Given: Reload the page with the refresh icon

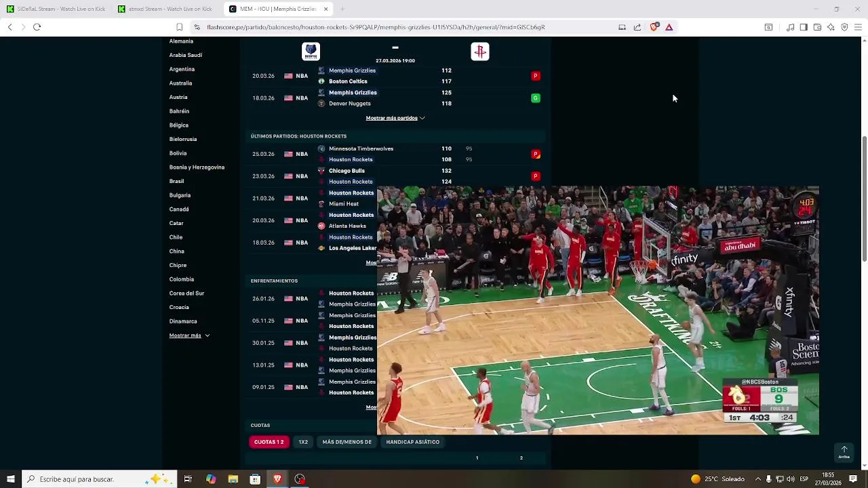Looking at the screenshot, I should 37,27.
